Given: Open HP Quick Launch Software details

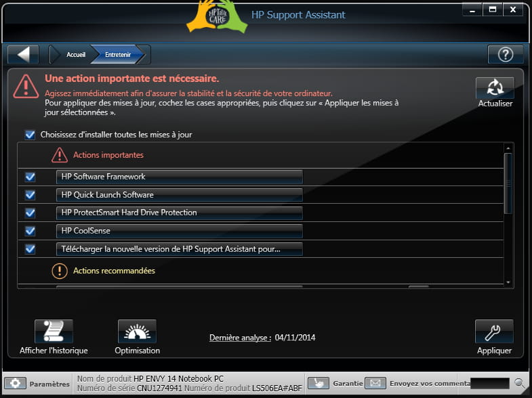Looking at the screenshot, I should (x=179, y=195).
